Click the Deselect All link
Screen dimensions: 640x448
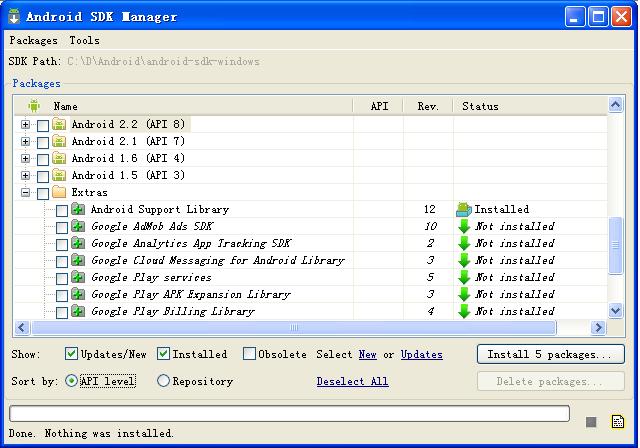(x=352, y=381)
